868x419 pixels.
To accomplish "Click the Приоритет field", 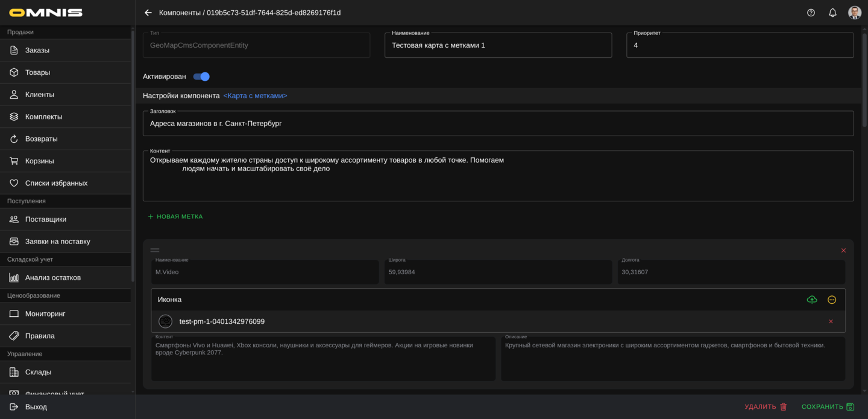I will point(740,45).
